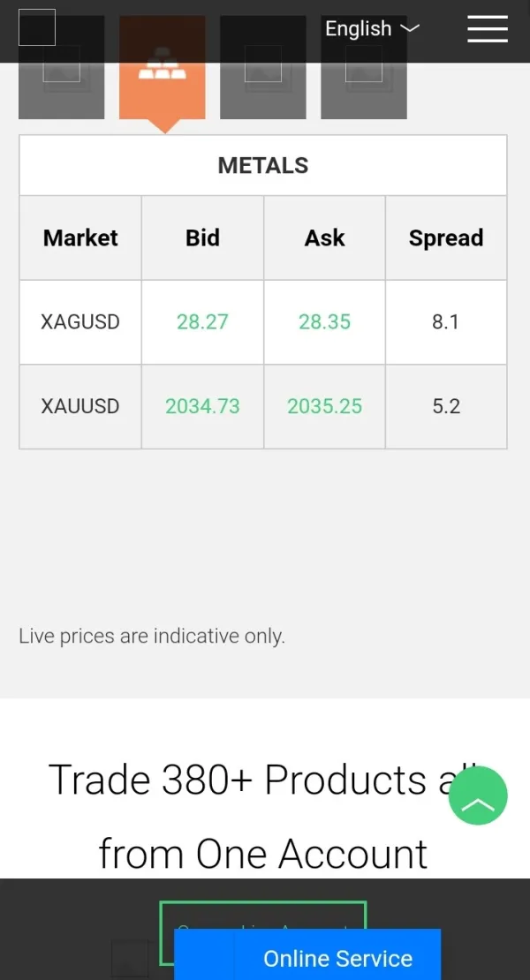Click the Market column header

pyautogui.click(x=80, y=238)
